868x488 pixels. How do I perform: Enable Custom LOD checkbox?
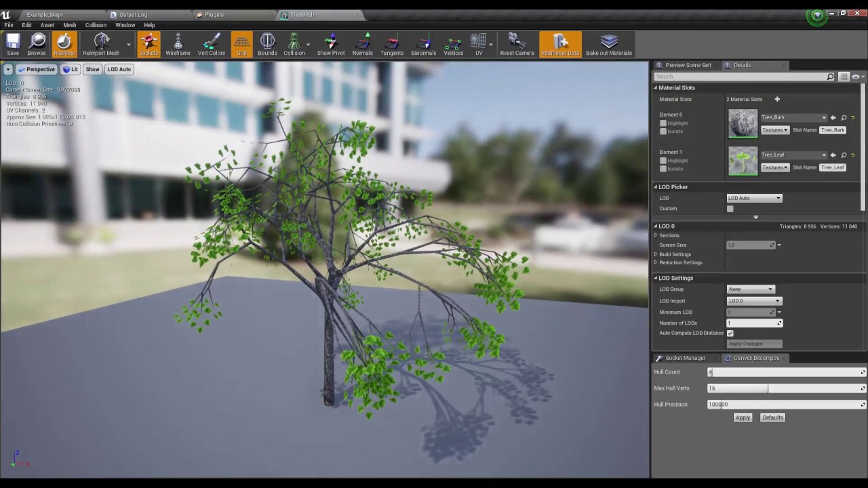click(730, 209)
